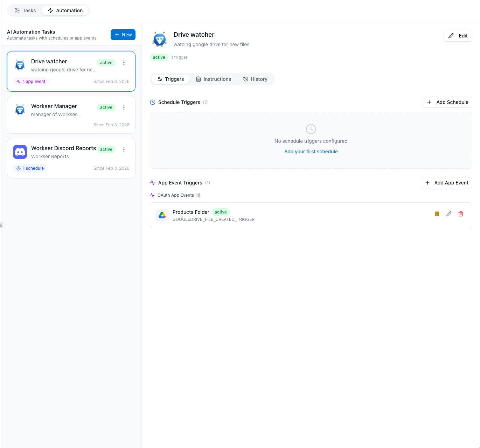The height and width of the screenshot is (448, 480).
Task: Click Add your first schedule link
Action: tap(311, 152)
